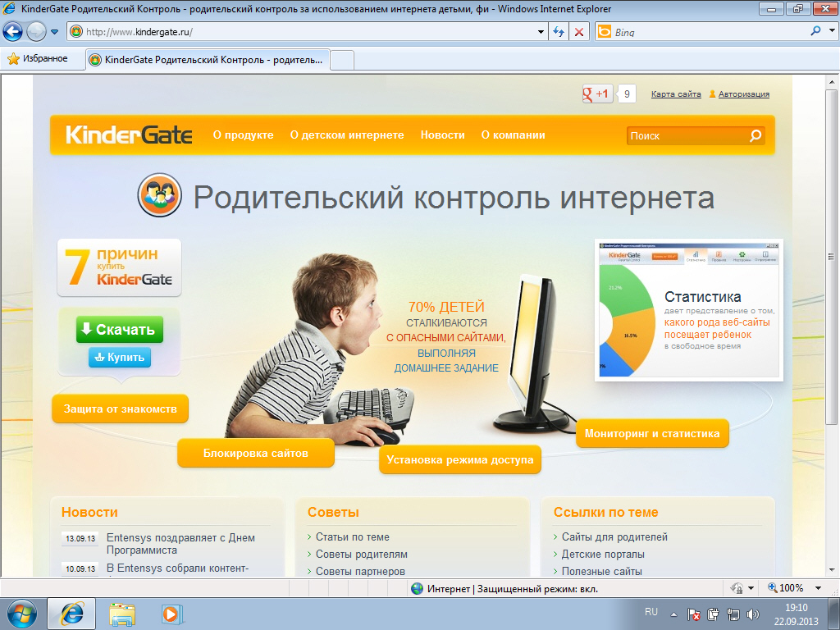Image resolution: width=840 pixels, height=630 pixels.
Task: Open the О компании menu item
Action: pos(513,135)
